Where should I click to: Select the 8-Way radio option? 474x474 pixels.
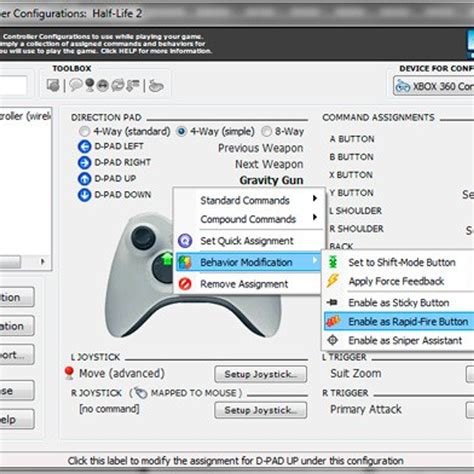pos(266,131)
